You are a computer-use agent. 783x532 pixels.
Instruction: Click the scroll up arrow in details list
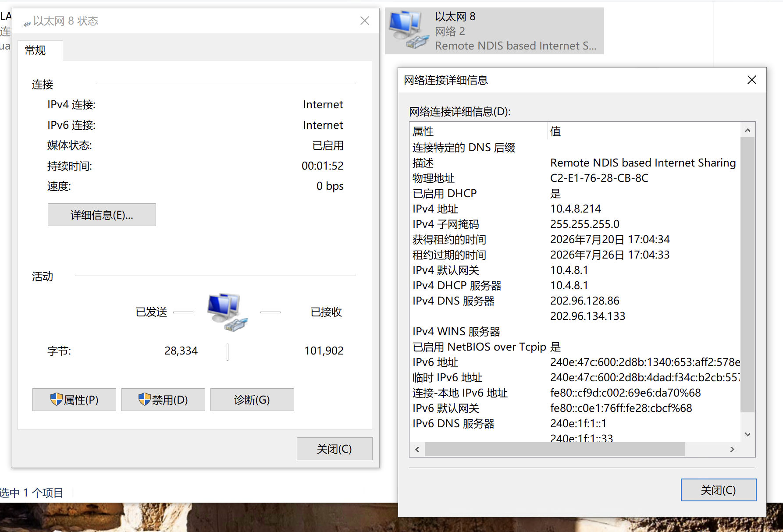747,131
